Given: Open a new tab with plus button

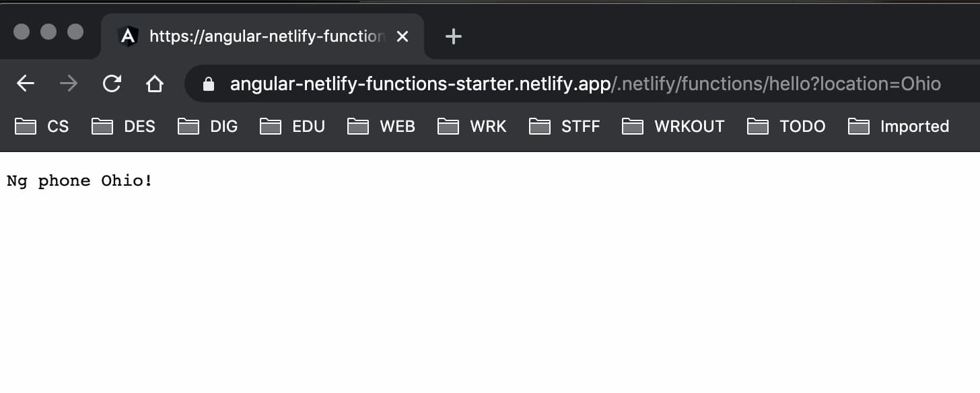Looking at the screenshot, I should [x=454, y=36].
